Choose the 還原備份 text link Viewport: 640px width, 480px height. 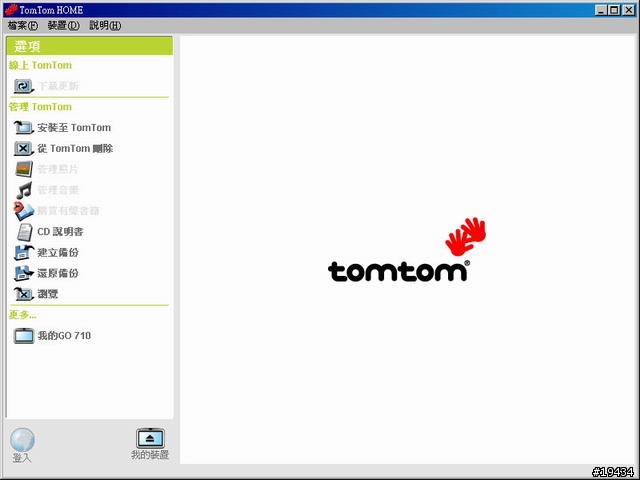[58, 273]
